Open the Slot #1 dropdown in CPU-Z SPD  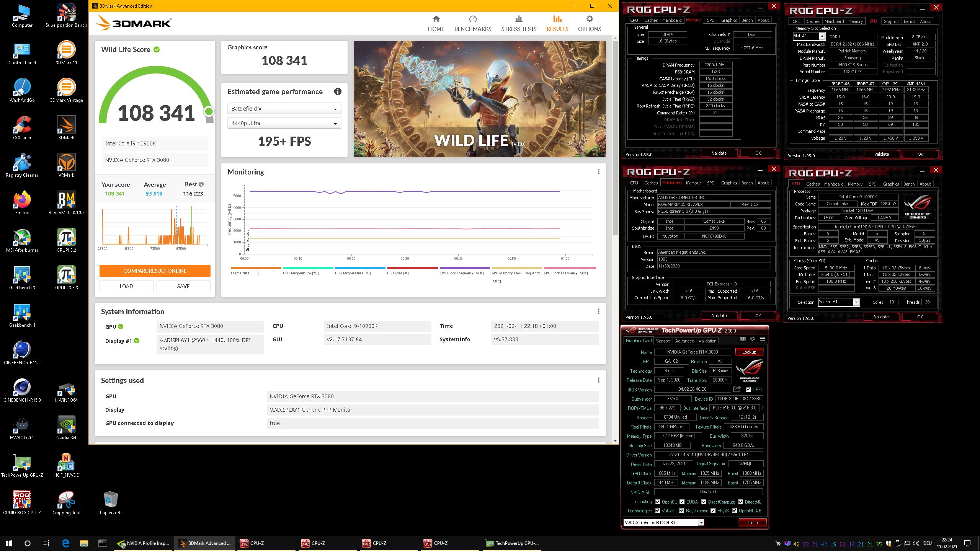pos(808,36)
